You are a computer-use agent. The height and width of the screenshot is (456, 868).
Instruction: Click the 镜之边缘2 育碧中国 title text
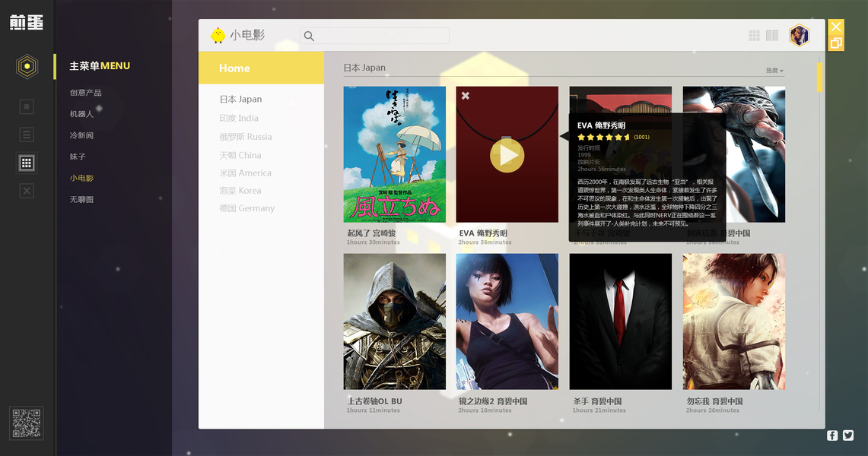(493, 401)
